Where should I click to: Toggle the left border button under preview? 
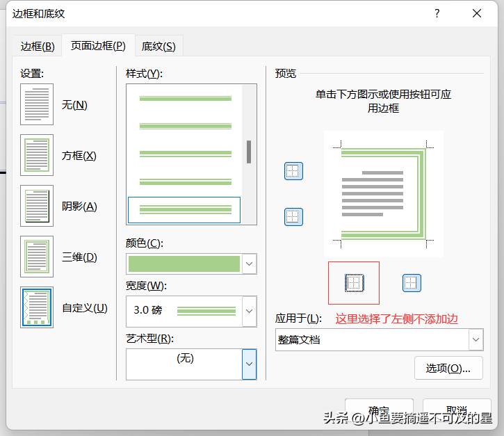[355, 282]
